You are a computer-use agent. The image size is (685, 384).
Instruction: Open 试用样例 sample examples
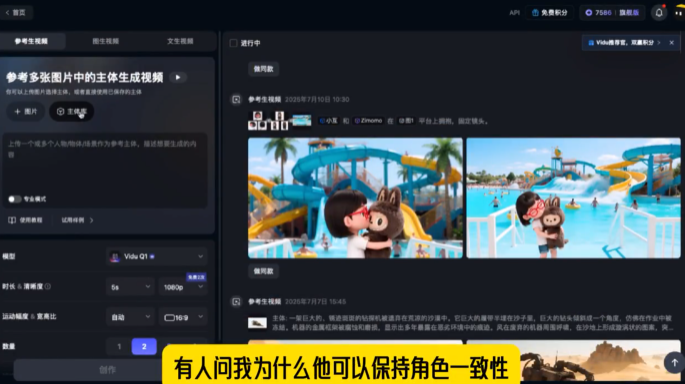pos(77,220)
